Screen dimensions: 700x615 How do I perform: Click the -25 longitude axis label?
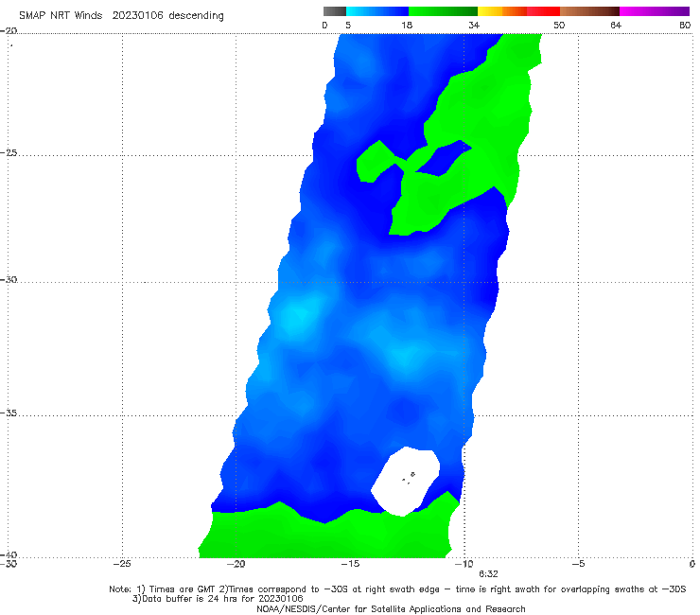122,564
